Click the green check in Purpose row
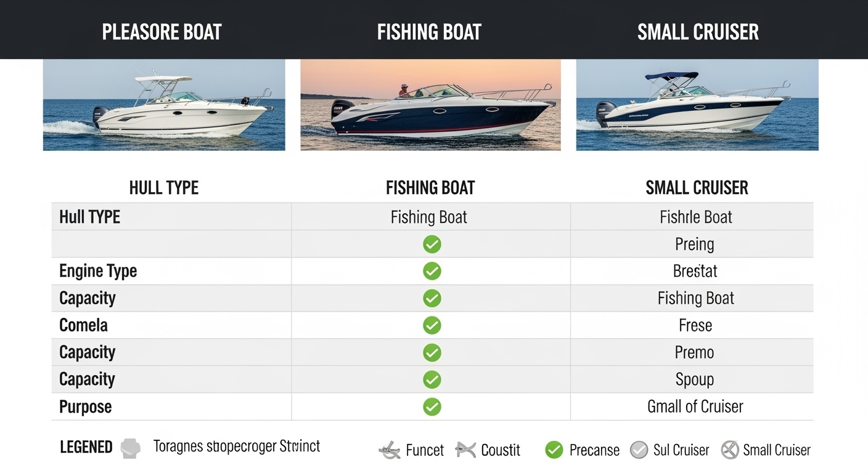This screenshot has width=868, height=473. pos(432,406)
